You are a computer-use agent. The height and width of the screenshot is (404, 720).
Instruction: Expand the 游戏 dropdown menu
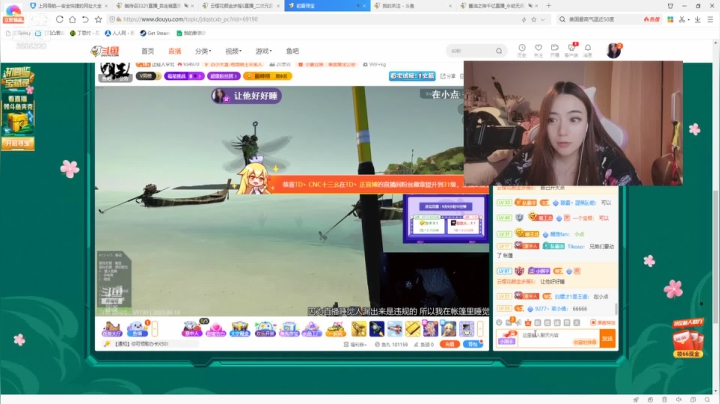click(264, 51)
